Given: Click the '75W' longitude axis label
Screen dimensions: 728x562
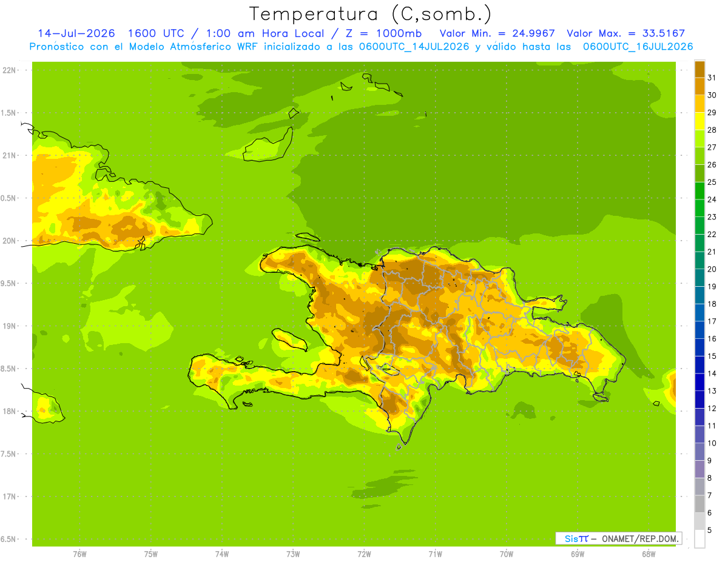Looking at the screenshot, I should coord(151,554).
